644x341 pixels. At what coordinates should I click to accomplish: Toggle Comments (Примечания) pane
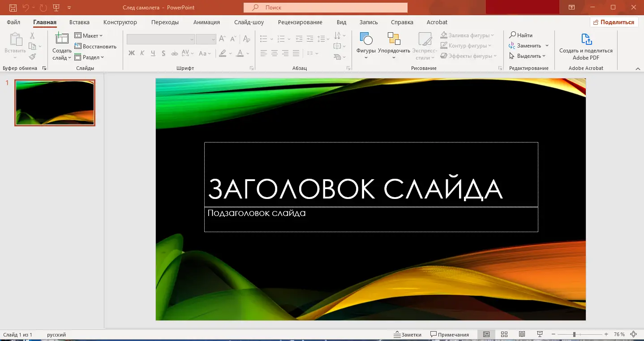click(450, 334)
